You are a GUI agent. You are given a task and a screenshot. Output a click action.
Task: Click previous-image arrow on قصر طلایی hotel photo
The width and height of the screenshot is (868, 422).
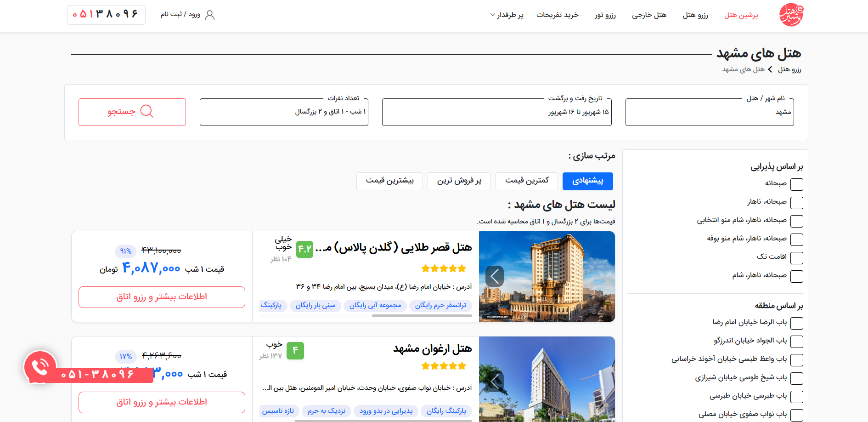coord(495,276)
